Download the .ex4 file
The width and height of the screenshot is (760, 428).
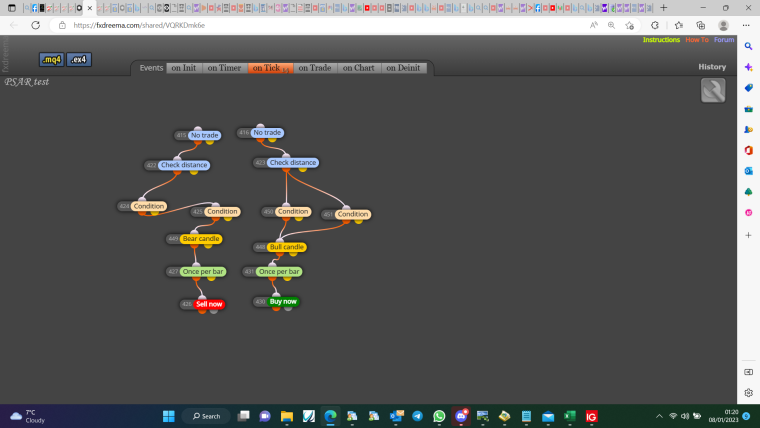tap(79, 60)
